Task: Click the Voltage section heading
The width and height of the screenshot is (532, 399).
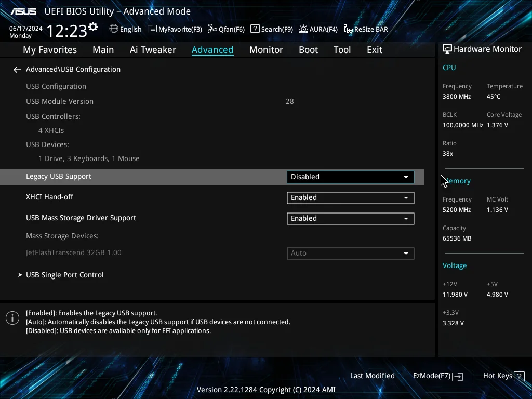Action: 454,265
